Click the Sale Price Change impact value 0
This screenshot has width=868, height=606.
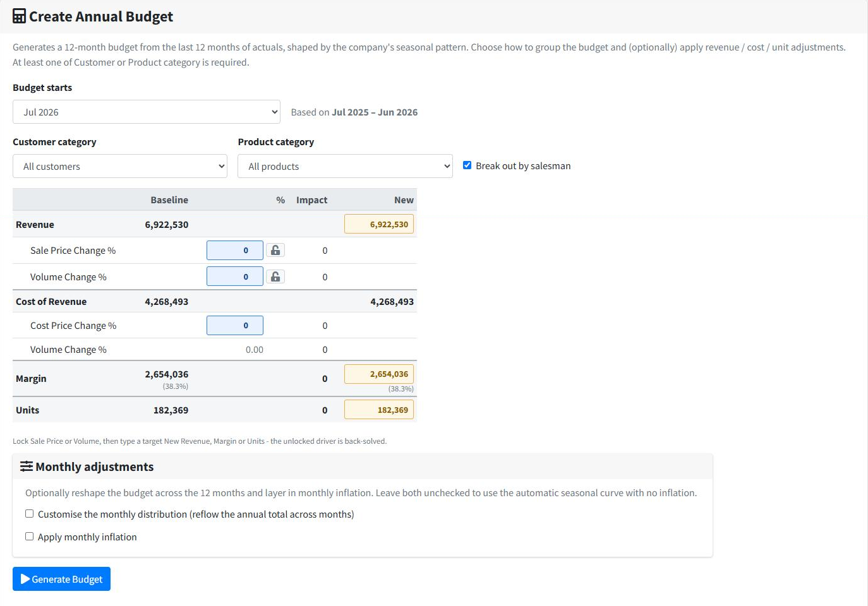coord(325,250)
